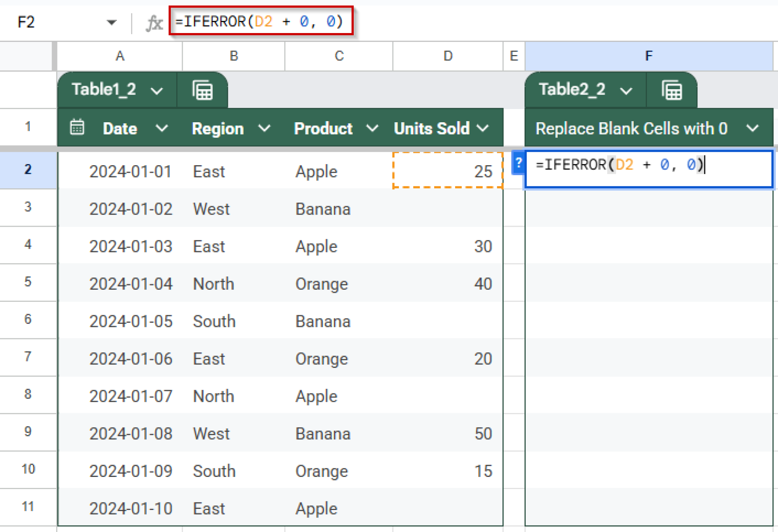The height and width of the screenshot is (532, 778).
Task: Open the Product column dropdown
Action: tap(372, 128)
